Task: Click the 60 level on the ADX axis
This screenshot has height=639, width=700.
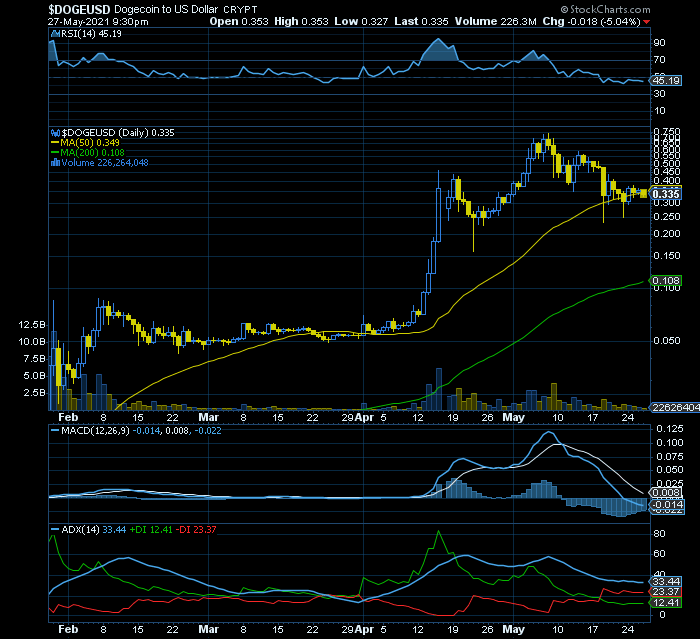Action: (659, 554)
